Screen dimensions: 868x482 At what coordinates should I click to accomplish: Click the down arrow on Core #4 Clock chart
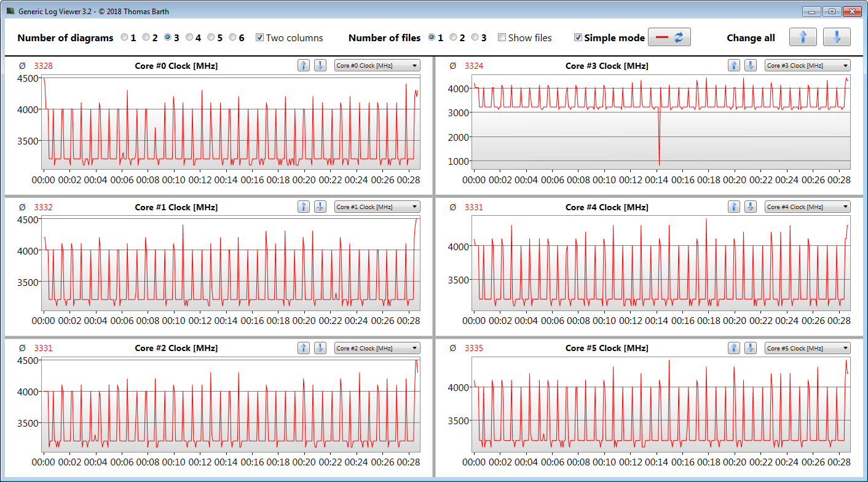[x=750, y=207]
